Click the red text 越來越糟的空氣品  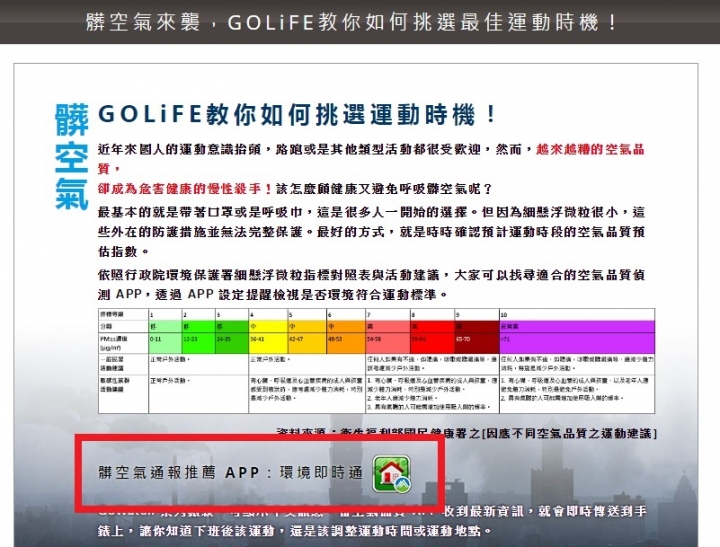pos(591,149)
